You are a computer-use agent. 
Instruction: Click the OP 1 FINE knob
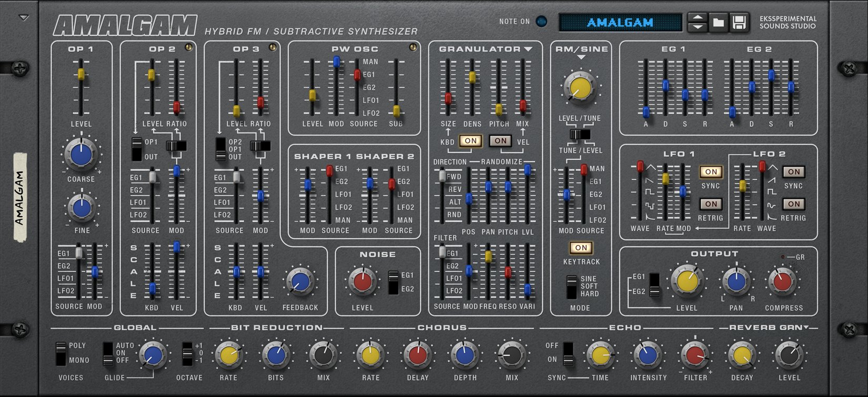tap(81, 208)
